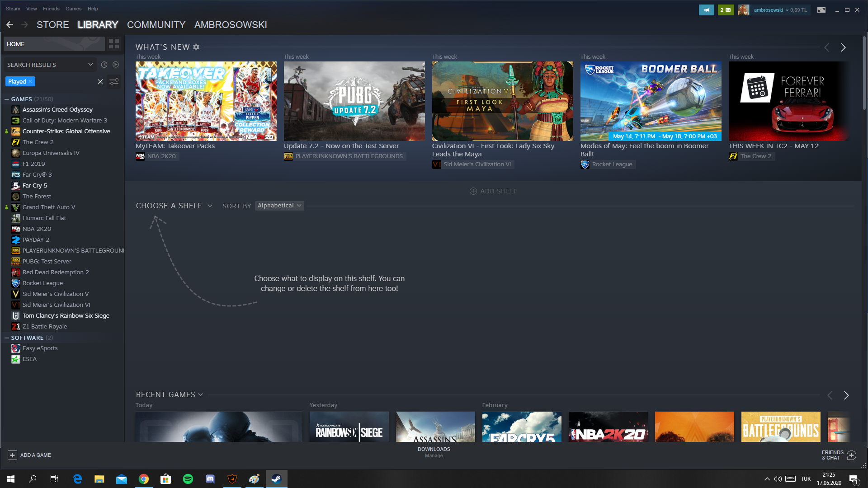Open Rainbow Six Siege recent game tile
This screenshot has width=868, height=488.
click(349, 427)
